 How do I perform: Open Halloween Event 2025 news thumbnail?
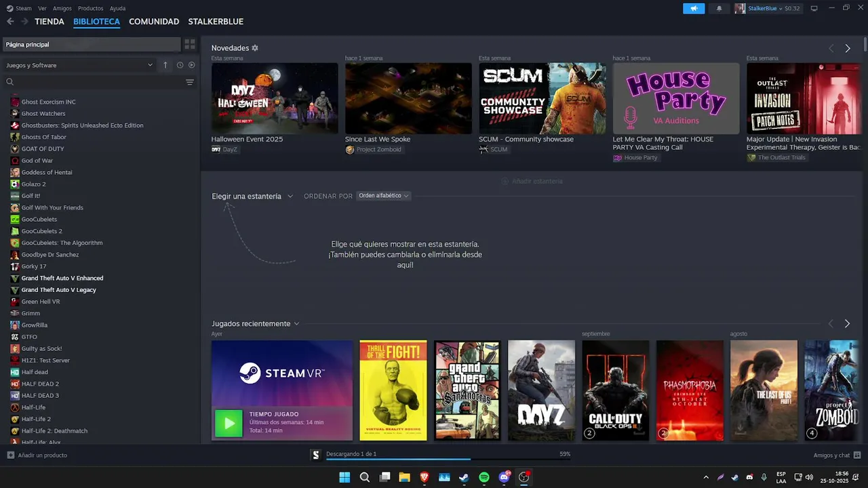click(x=275, y=98)
